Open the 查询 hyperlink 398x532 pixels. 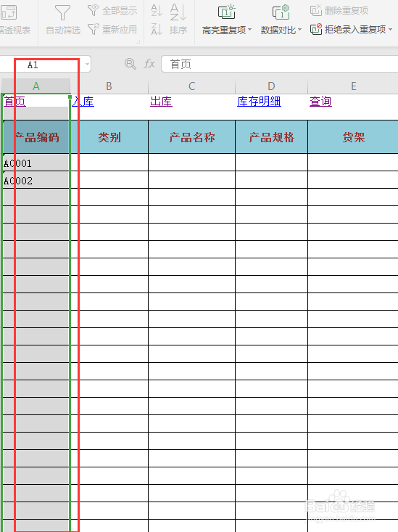tap(320, 101)
